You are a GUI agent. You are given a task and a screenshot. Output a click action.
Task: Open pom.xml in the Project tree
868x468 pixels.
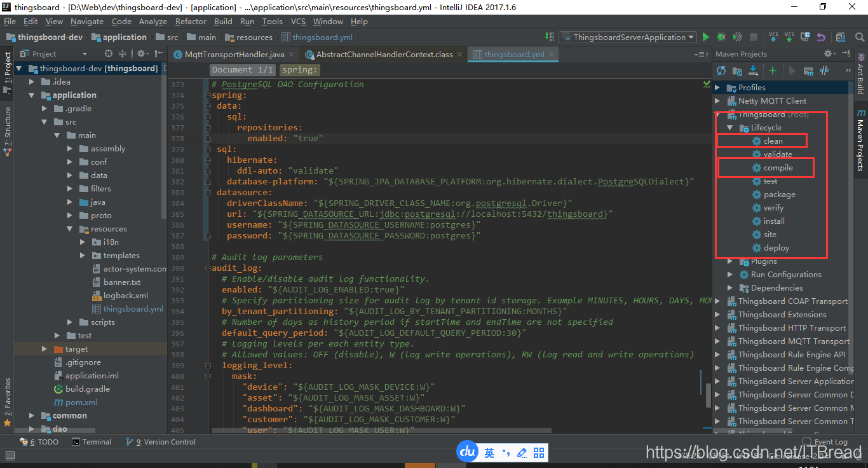(x=81, y=403)
